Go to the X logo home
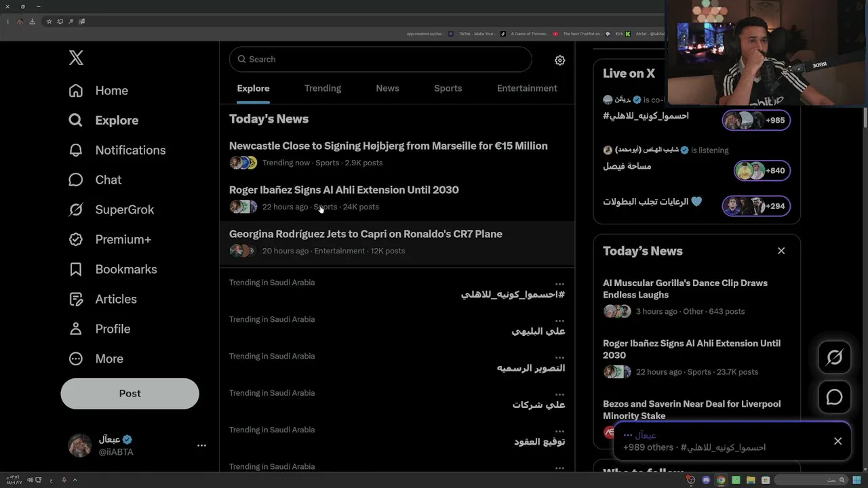 tap(76, 58)
